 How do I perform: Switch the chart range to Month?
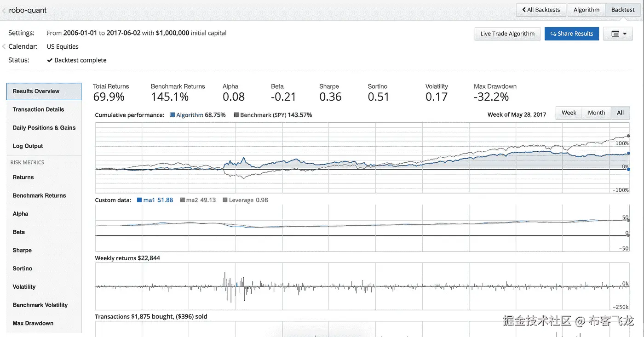[596, 113]
